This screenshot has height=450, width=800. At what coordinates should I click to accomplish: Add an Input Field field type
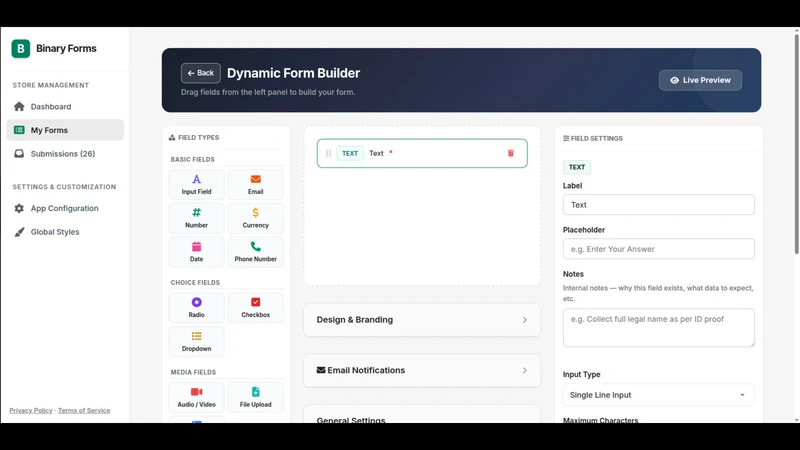pos(196,184)
